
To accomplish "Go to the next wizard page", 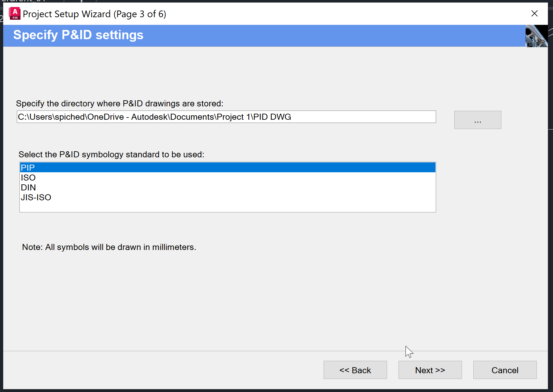I will 430,370.
